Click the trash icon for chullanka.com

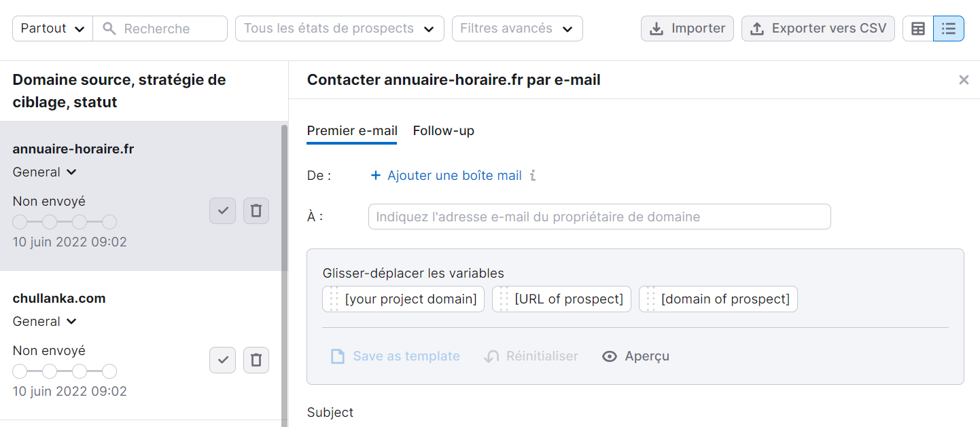coord(256,360)
